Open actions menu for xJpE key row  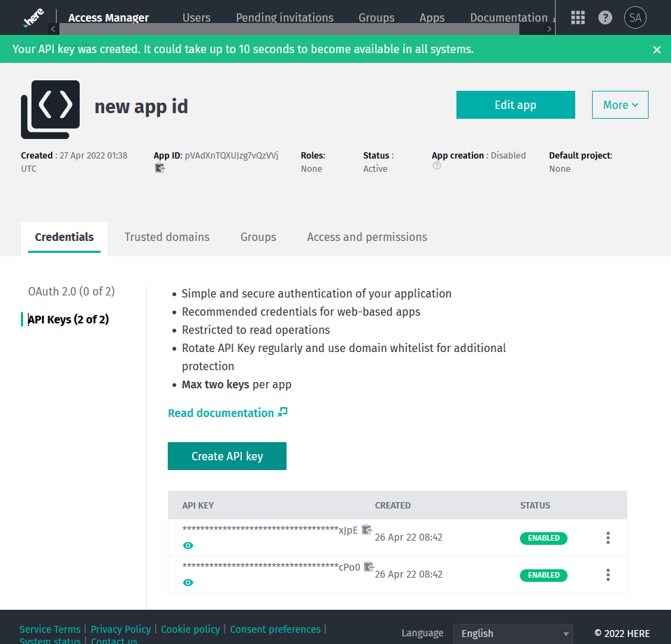607,538
